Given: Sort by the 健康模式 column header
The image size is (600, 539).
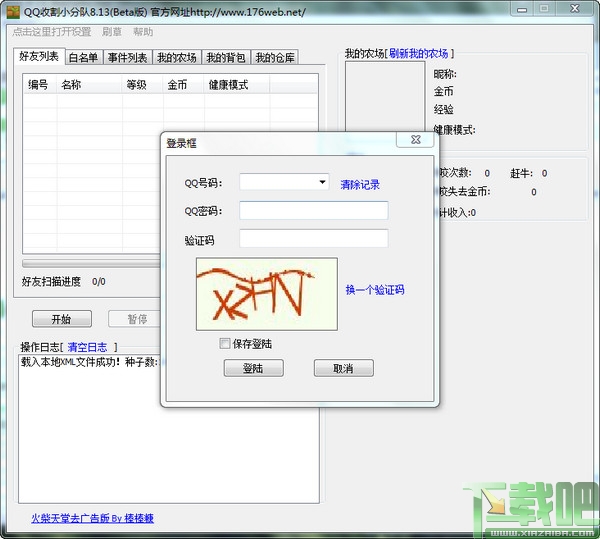Looking at the screenshot, I should [236, 85].
